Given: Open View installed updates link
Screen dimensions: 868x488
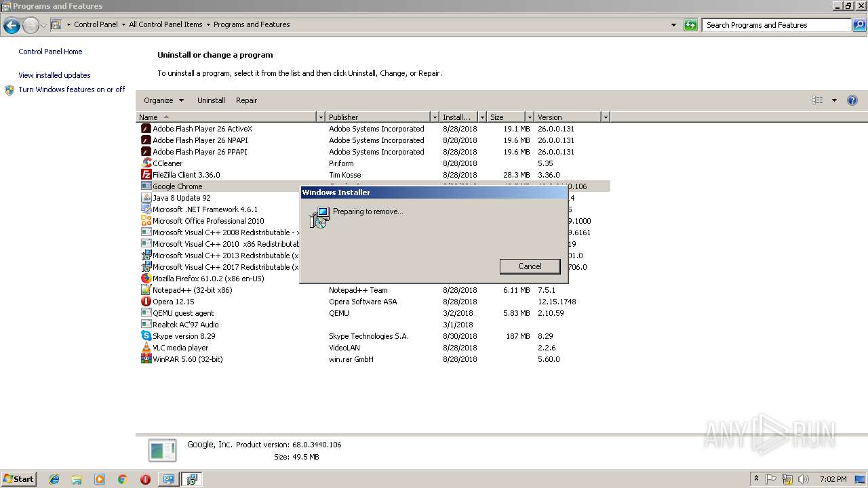Looking at the screenshot, I should (54, 75).
